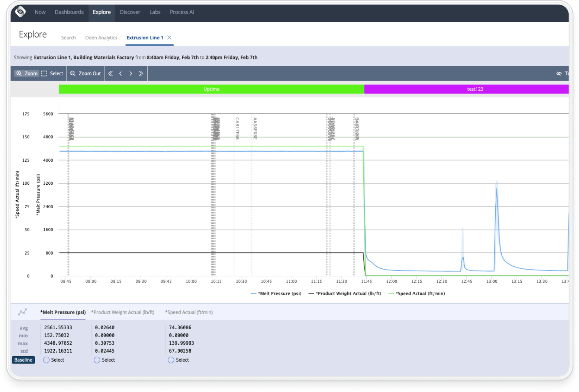This screenshot has width=579, height=392.
Task: Click the Zoom Out button
Action: point(86,74)
